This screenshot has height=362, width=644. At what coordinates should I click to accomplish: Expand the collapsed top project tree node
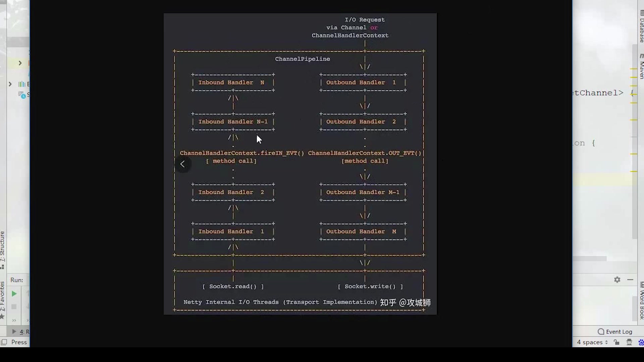coord(20,63)
